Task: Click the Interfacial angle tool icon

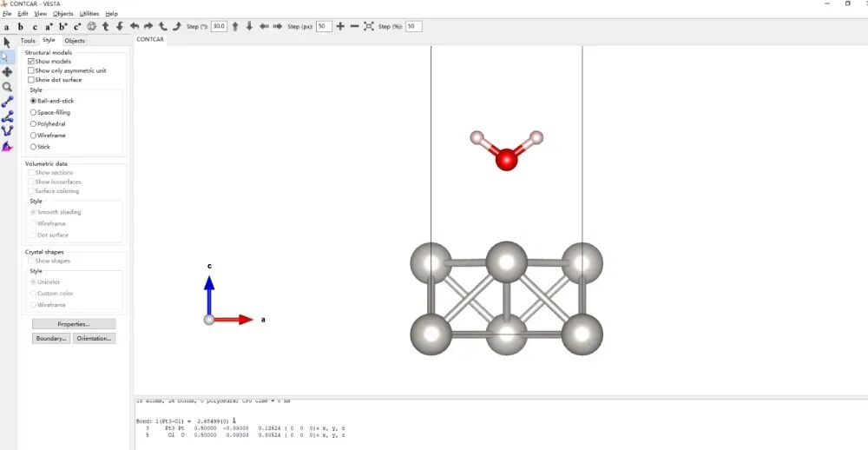Action: [x=8, y=146]
